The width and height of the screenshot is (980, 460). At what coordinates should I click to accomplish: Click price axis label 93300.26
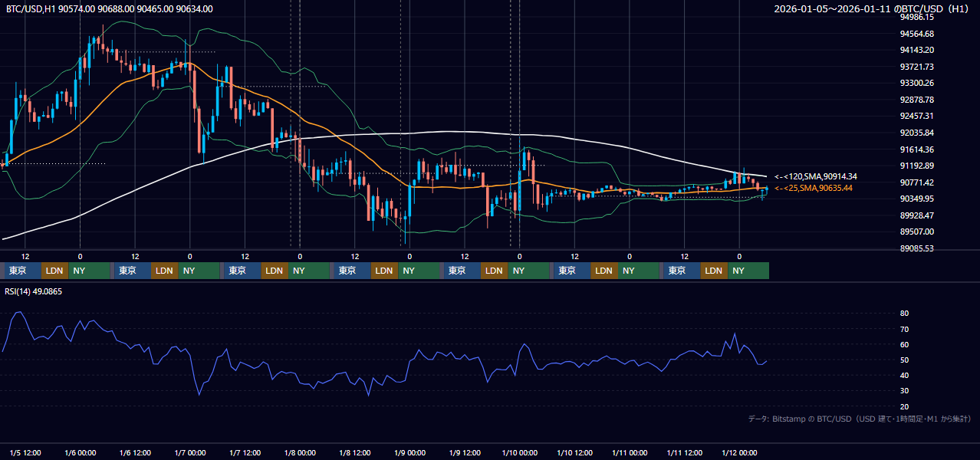pyautogui.click(x=916, y=83)
